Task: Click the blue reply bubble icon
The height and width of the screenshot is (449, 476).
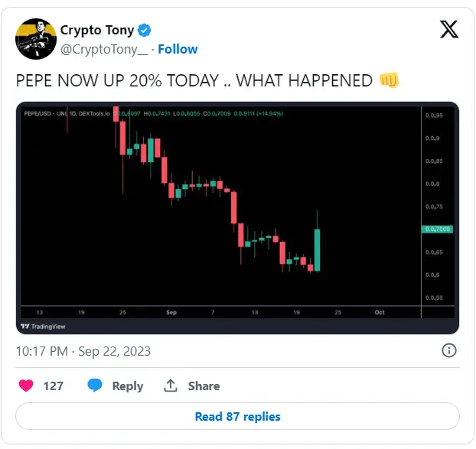Action: click(95, 386)
